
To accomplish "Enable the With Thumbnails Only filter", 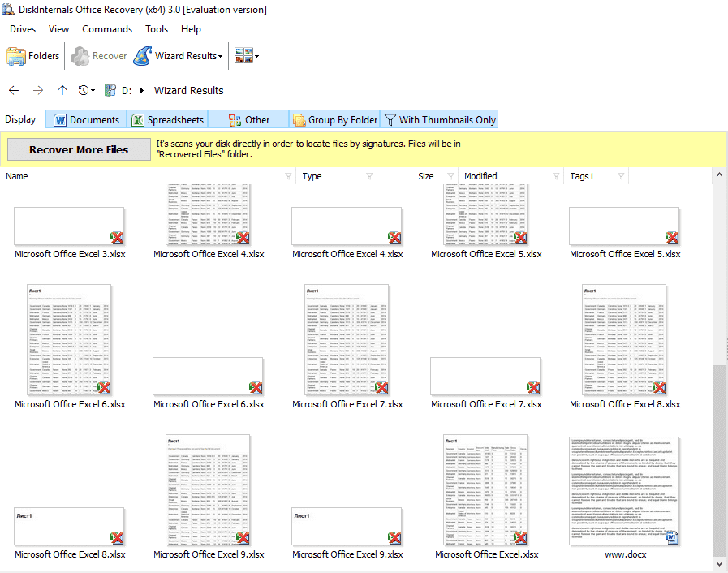I will [439, 120].
